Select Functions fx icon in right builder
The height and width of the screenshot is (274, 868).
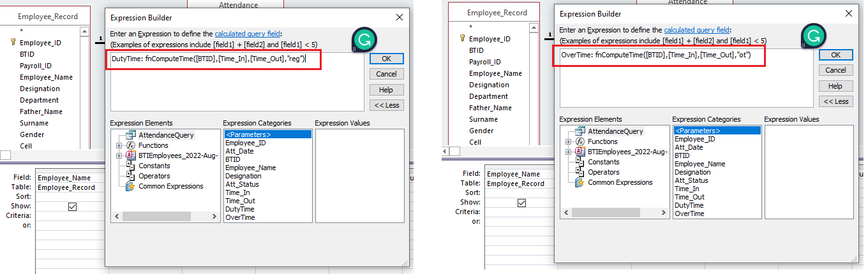(580, 141)
